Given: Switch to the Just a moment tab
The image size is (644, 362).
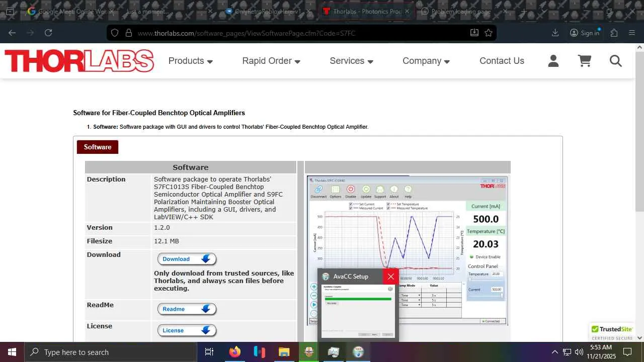Looking at the screenshot, I should click(169, 11).
